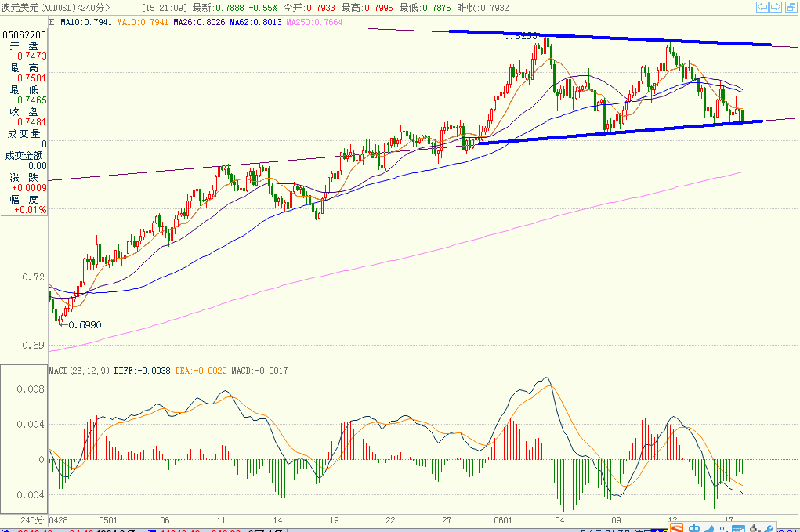Click the 0501 date axis label
This screenshot has height=532, width=800.
coord(108,520)
